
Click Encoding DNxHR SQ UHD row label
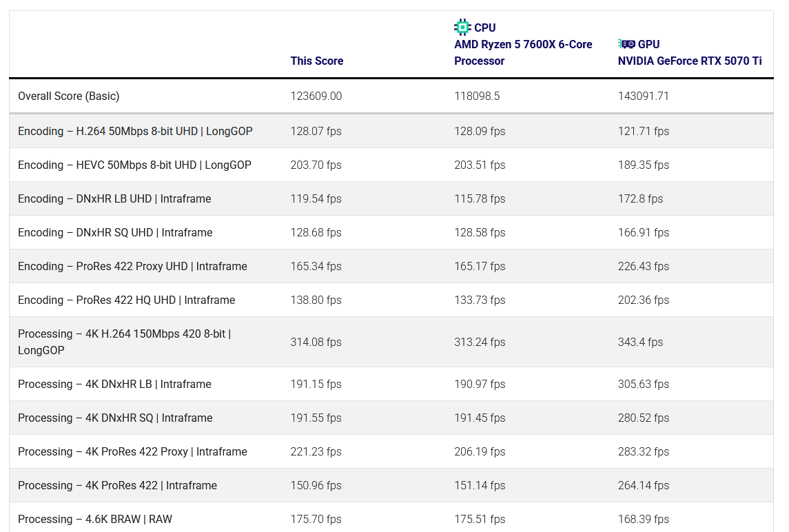click(115, 232)
